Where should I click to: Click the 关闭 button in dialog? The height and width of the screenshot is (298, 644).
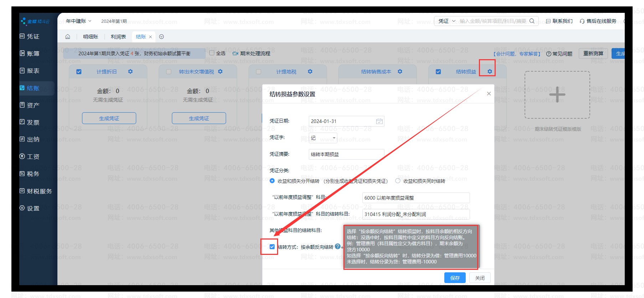tap(480, 278)
